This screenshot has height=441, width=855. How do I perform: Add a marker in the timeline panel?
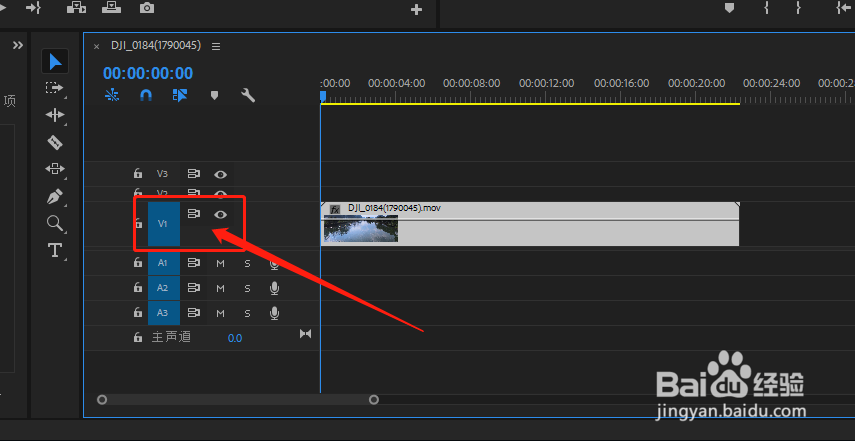pos(215,96)
